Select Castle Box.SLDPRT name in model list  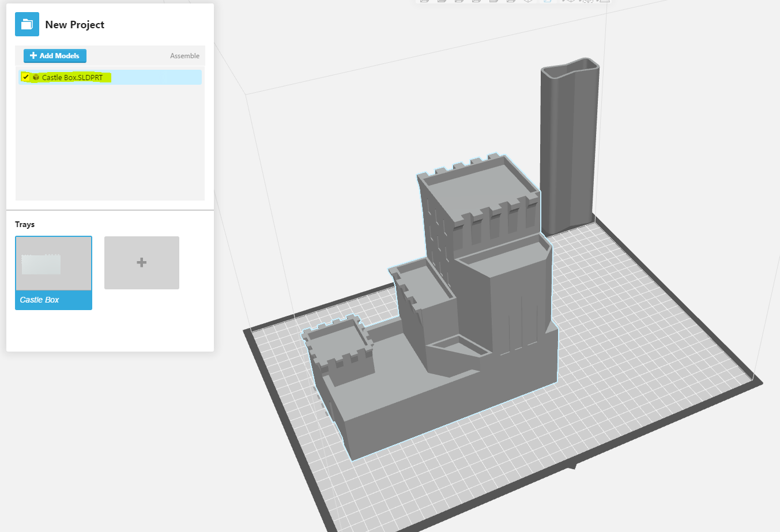(72, 77)
